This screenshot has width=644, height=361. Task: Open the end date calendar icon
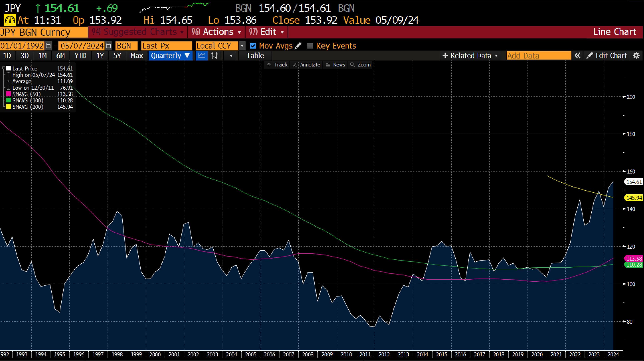(x=108, y=46)
